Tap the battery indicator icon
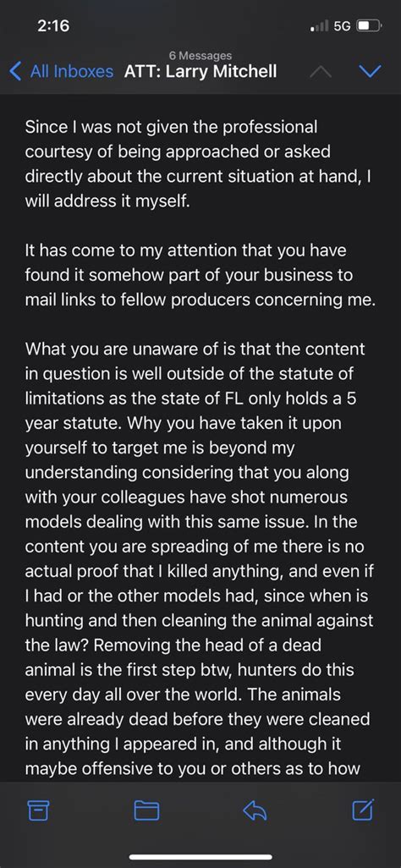Viewport: 401px width, 868px height. [x=368, y=25]
